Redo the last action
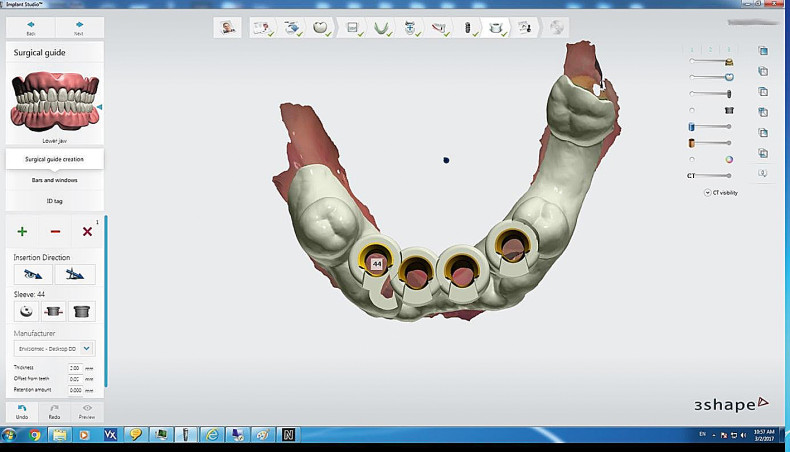 click(x=54, y=411)
